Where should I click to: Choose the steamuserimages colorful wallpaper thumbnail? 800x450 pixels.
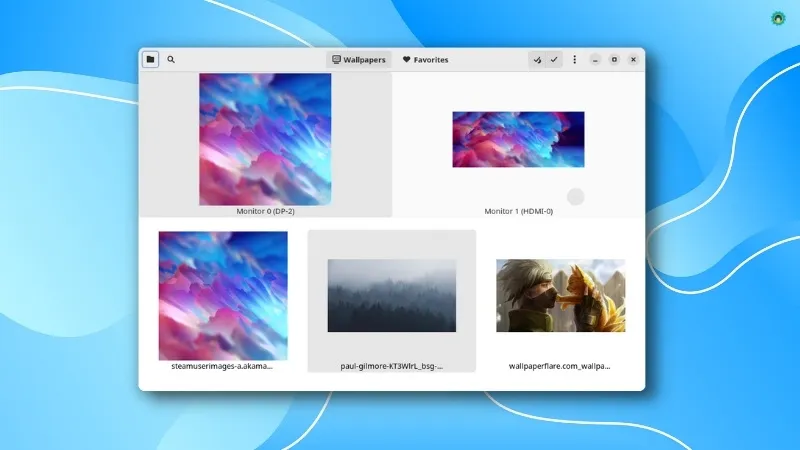tap(223, 295)
